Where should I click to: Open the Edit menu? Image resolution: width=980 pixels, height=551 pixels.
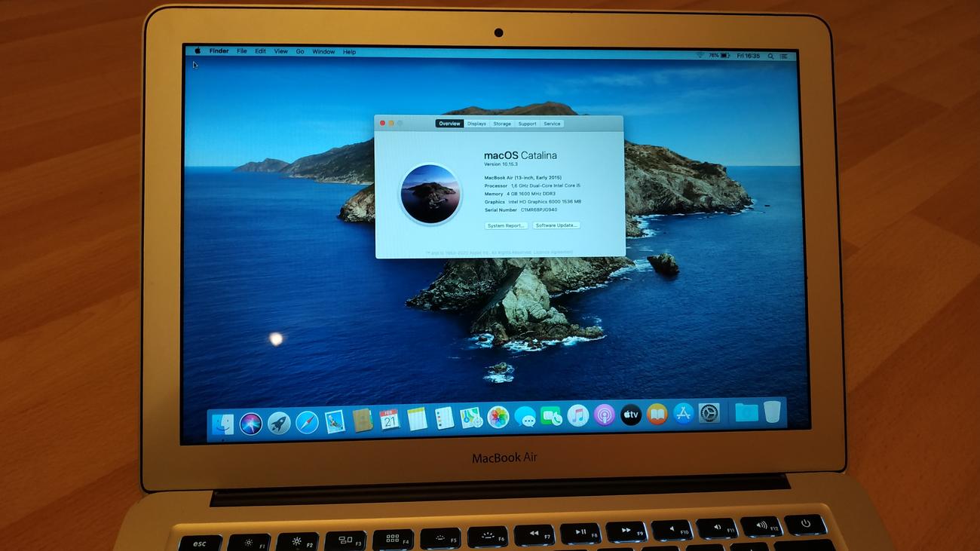click(x=260, y=51)
